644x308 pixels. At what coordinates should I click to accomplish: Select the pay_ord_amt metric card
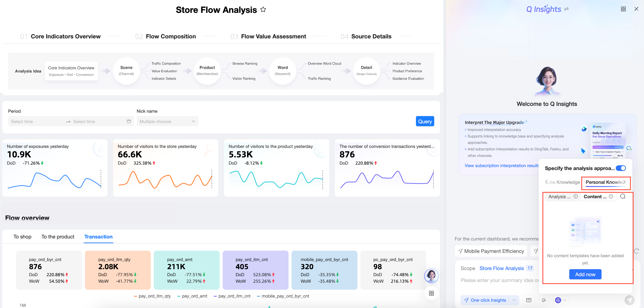(x=187, y=270)
